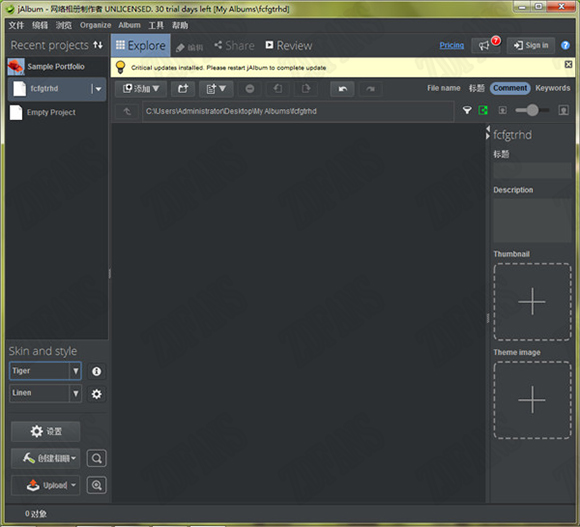This screenshot has width=580, height=527.
Task: Show 标题 title labels under thumbnails
Action: coord(476,88)
